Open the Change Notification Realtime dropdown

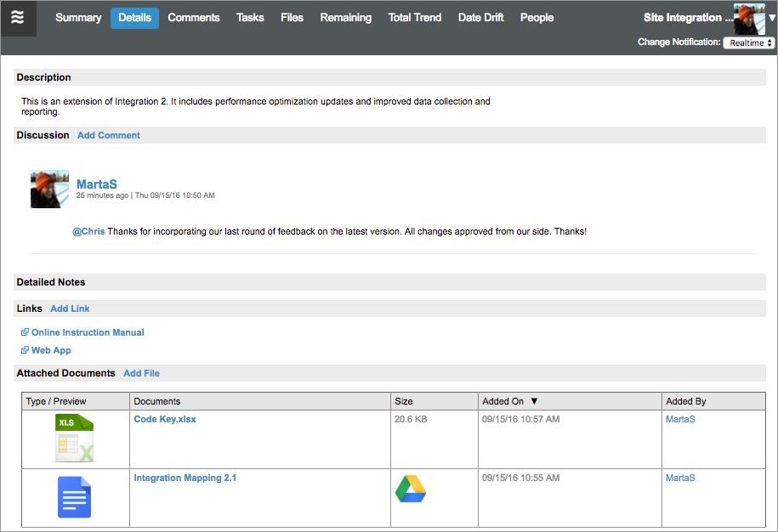point(748,42)
